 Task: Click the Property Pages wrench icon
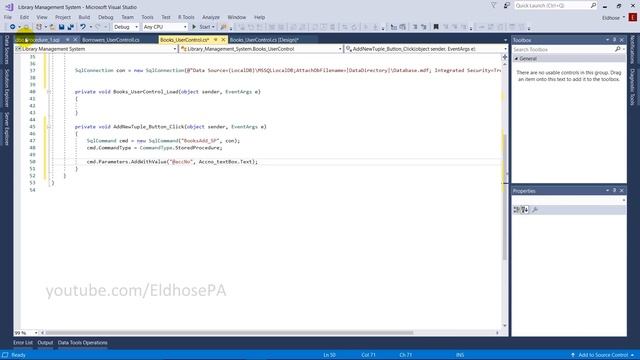tap(535, 210)
